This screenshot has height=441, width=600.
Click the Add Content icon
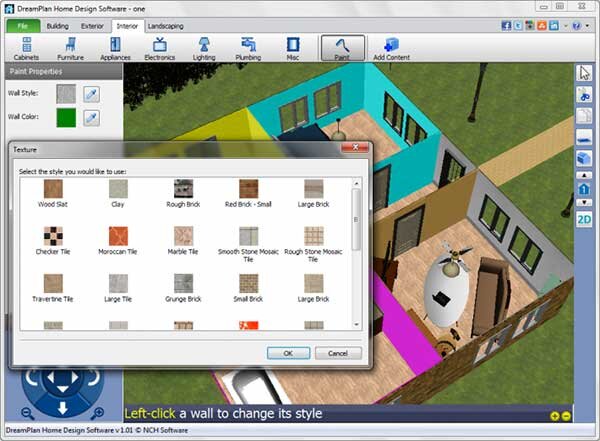click(x=391, y=48)
